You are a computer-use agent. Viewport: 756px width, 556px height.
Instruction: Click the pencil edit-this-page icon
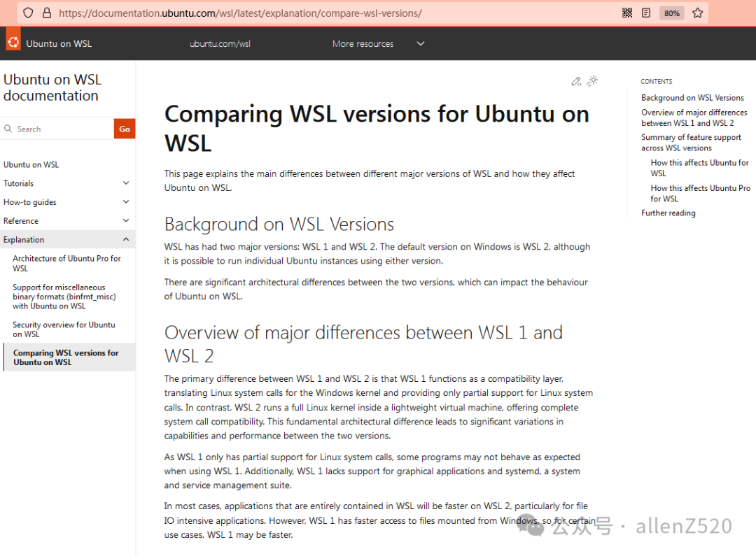pos(576,81)
